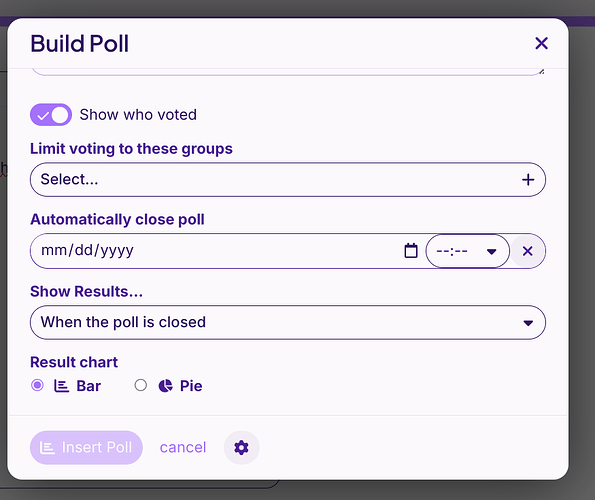This screenshot has height=500, width=595.
Task: Click the Show who voted label
Action: click(x=138, y=115)
